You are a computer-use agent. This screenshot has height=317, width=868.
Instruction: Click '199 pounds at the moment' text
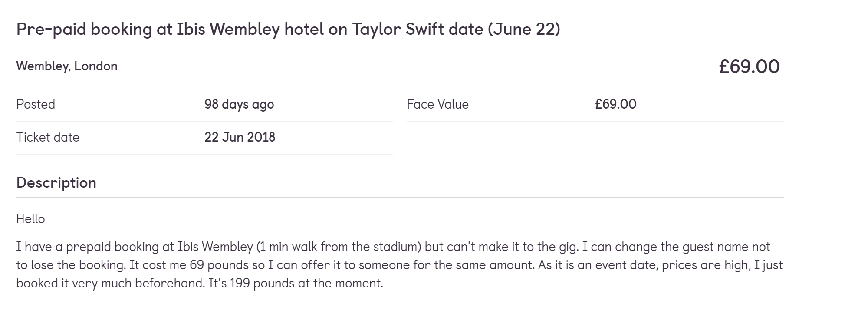coord(306,283)
